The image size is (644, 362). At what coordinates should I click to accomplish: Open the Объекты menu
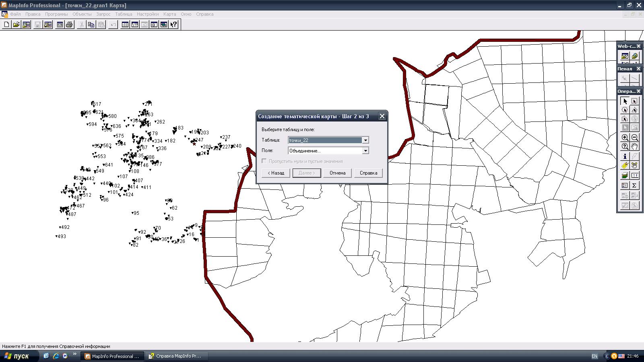[82, 14]
